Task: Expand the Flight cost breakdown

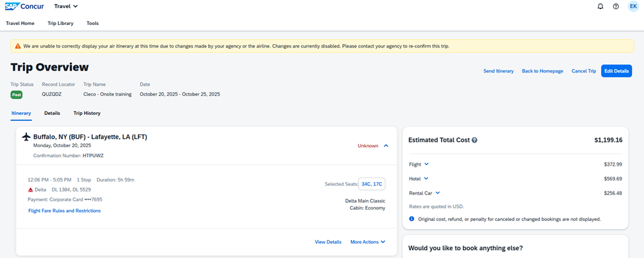Action: (x=426, y=164)
